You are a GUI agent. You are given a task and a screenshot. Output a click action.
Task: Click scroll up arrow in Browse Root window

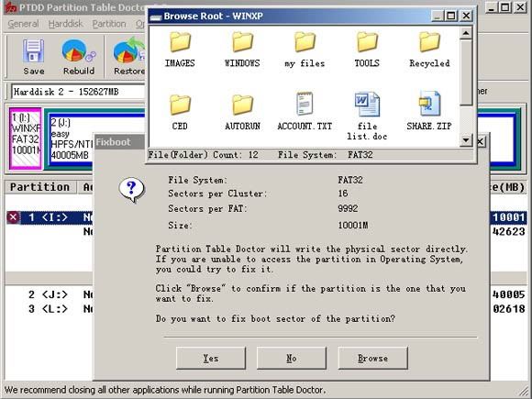(466, 33)
